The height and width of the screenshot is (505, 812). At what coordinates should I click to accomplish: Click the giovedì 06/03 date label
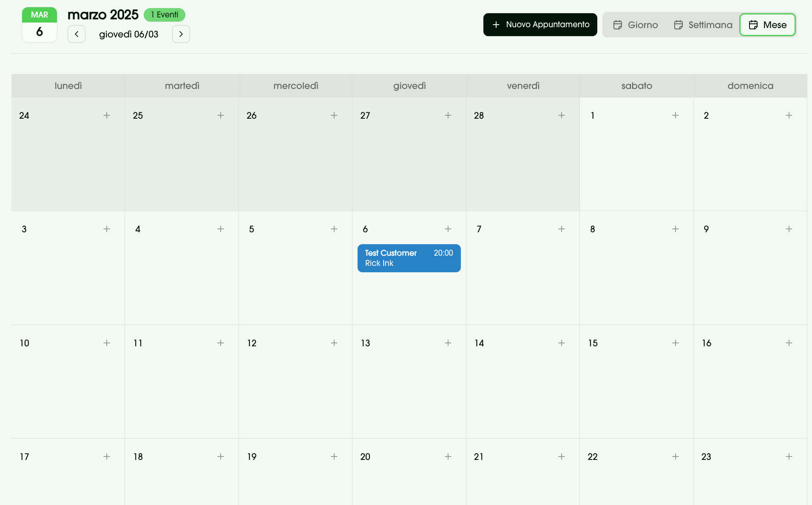pos(129,34)
